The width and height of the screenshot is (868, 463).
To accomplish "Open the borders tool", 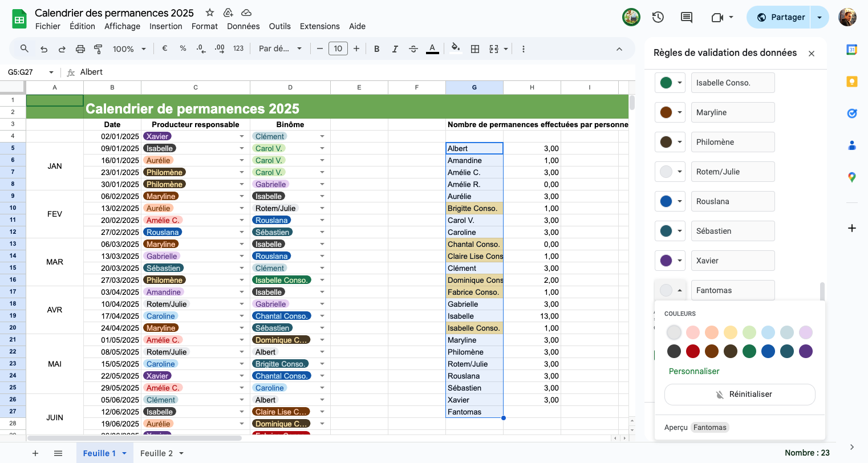I will (475, 49).
